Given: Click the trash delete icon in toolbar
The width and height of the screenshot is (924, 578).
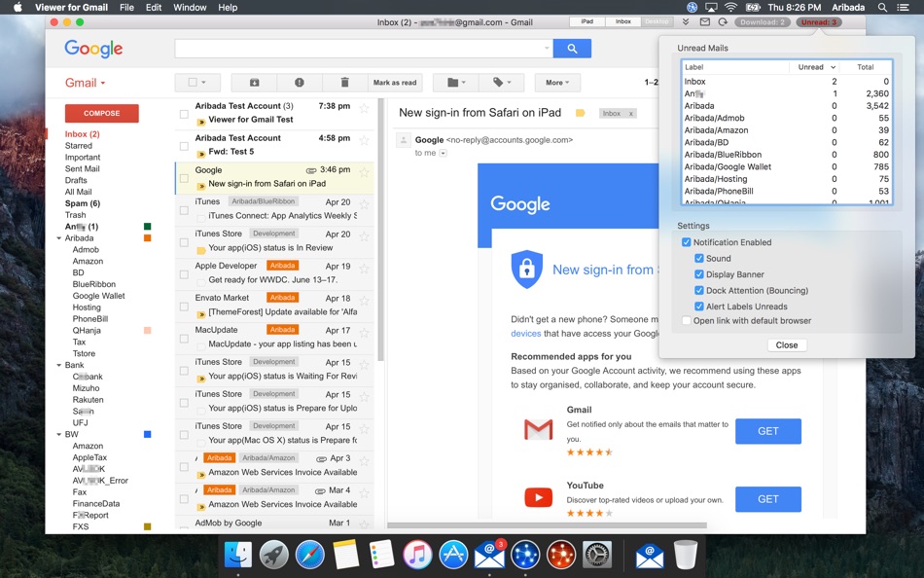Looking at the screenshot, I should pyautogui.click(x=344, y=83).
